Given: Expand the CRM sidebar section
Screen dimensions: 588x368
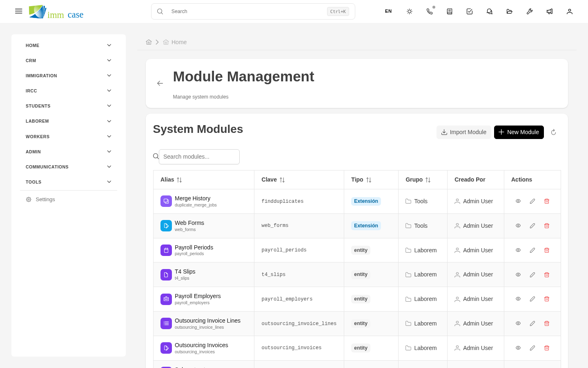Looking at the screenshot, I should (69, 61).
